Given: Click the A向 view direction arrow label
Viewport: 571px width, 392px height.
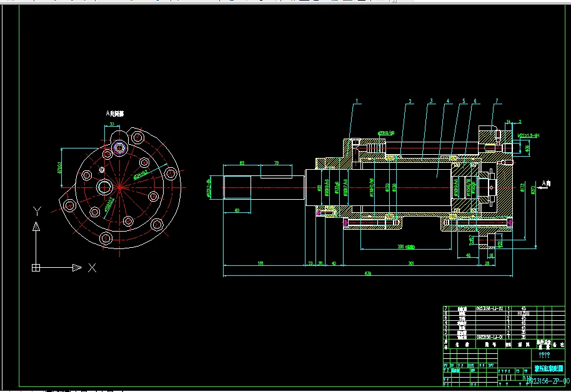Looking at the screenshot, I should tap(546, 184).
